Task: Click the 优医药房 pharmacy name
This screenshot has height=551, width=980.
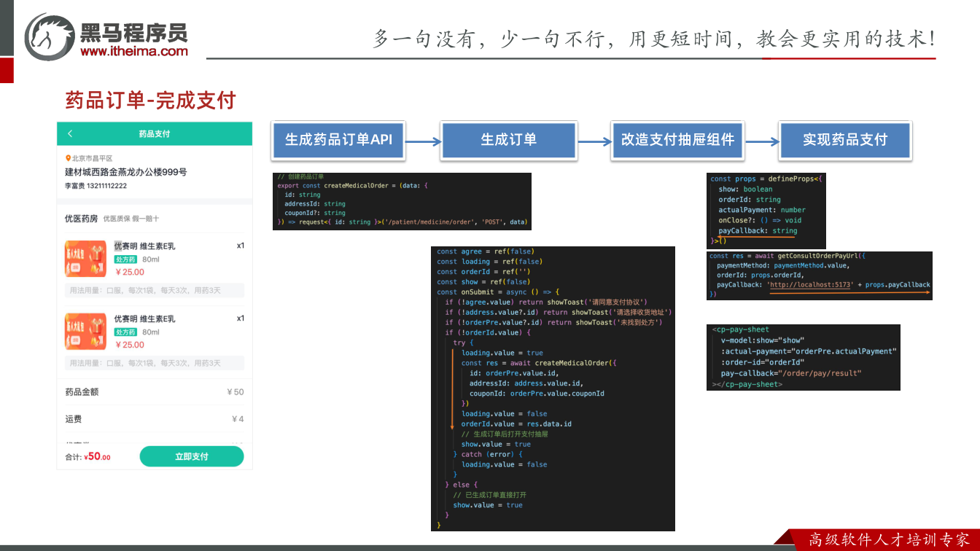Action: click(x=81, y=218)
